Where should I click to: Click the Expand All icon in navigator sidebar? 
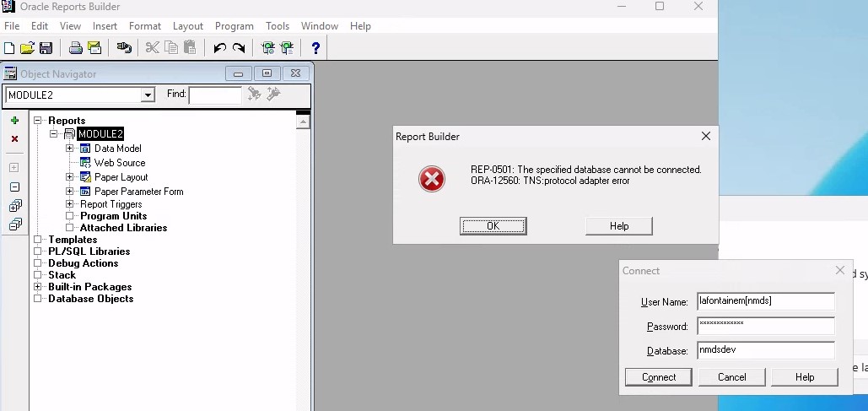coord(14,206)
